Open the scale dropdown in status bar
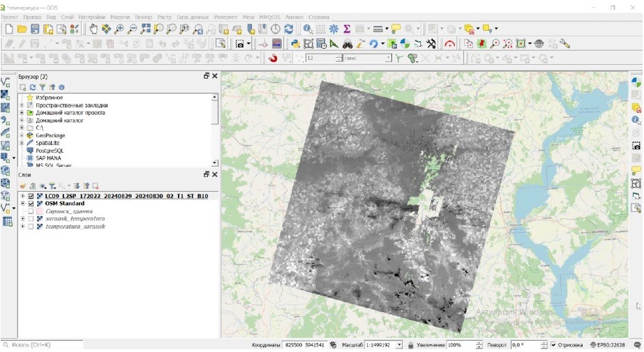 coord(400,345)
